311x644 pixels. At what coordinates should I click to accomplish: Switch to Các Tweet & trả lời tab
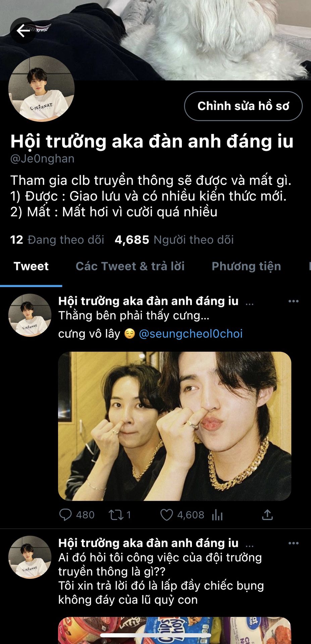coord(130,266)
